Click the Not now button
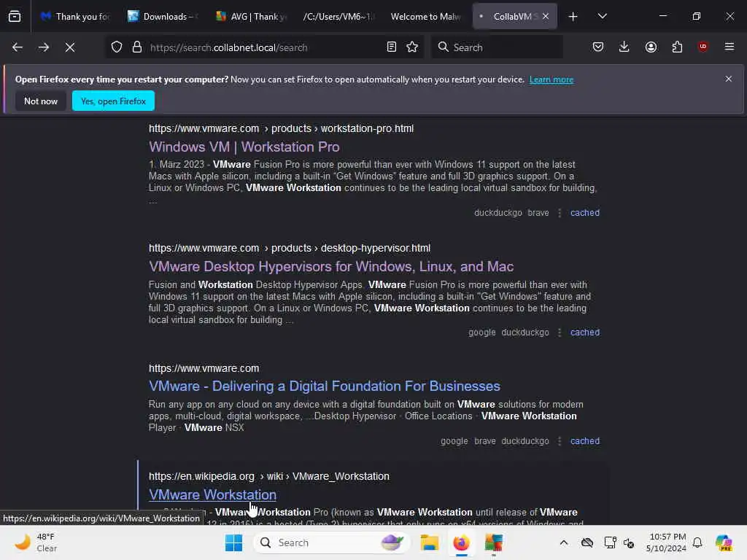The image size is (747, 560). tap(41, 101)
